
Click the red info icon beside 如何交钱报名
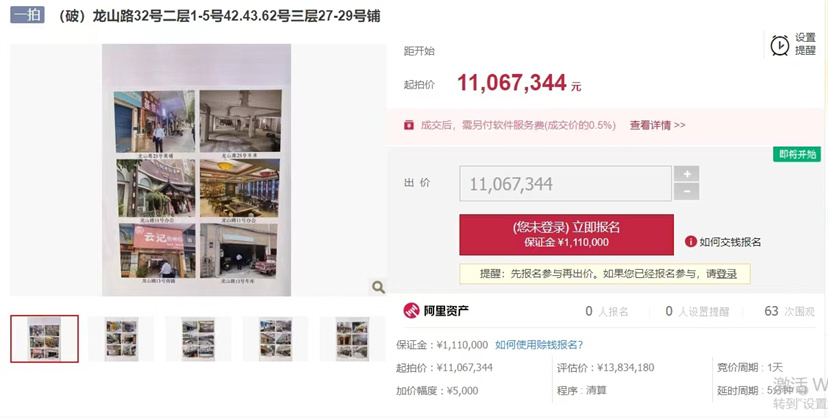click(x=691, y=241)
